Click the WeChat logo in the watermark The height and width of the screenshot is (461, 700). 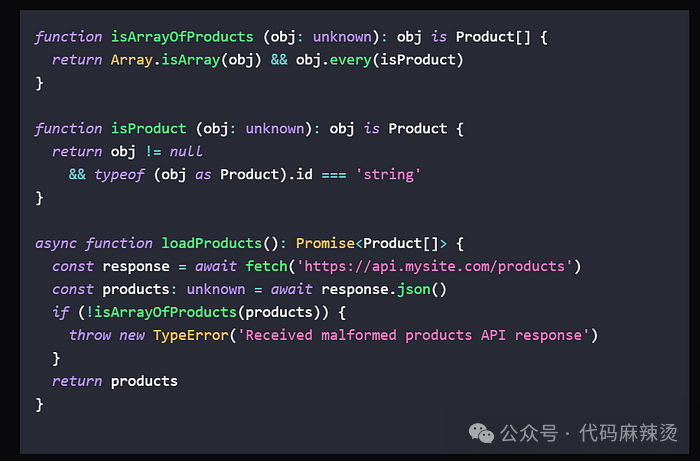pos(482,433)
